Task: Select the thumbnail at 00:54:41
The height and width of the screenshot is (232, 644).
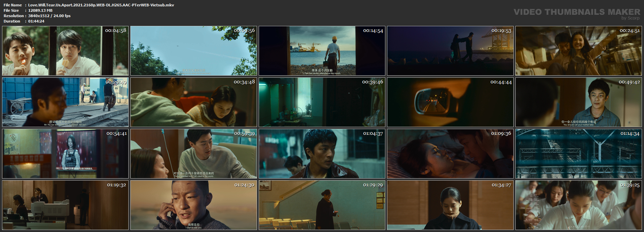Action: (x=65, y=154)
